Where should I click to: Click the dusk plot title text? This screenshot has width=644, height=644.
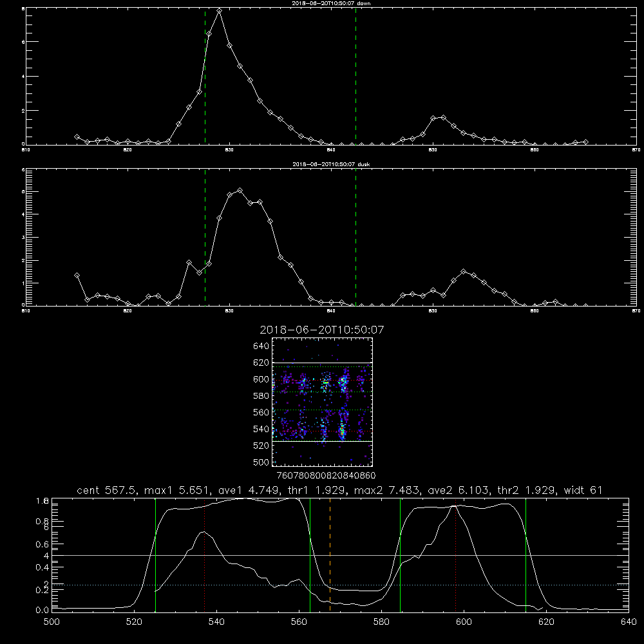[x=331, y=164]
